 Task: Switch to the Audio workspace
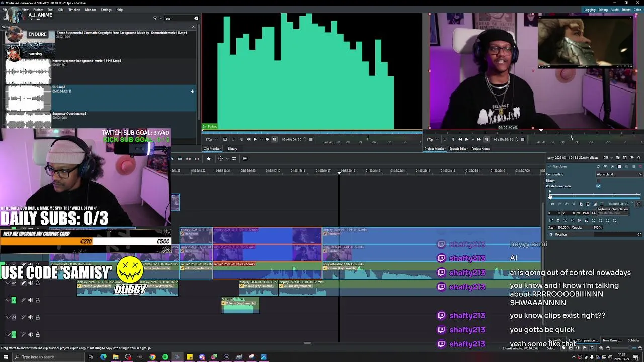615,10
